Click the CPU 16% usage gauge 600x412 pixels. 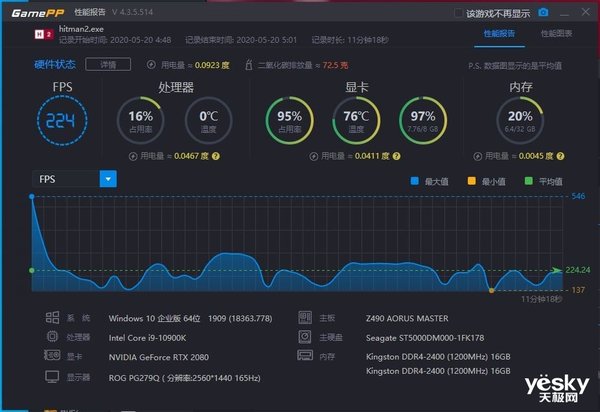(140, 121)
